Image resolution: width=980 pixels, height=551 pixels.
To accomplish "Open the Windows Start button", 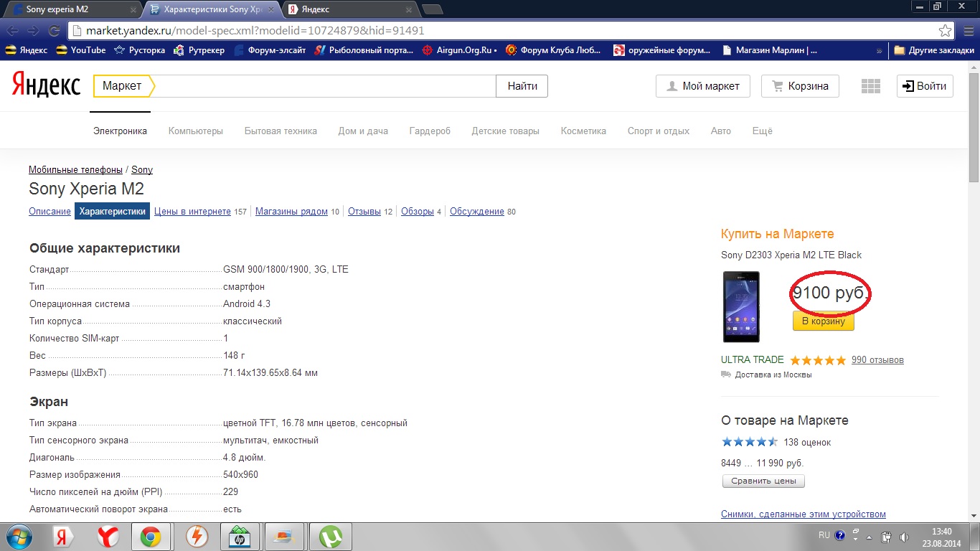I will pos(18,536).
